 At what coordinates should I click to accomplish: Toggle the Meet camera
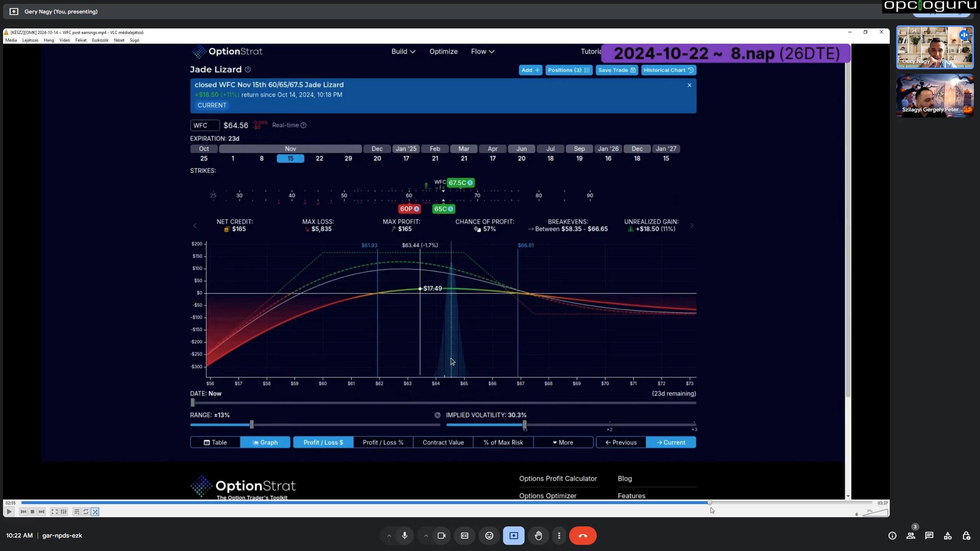pos(442,535)
